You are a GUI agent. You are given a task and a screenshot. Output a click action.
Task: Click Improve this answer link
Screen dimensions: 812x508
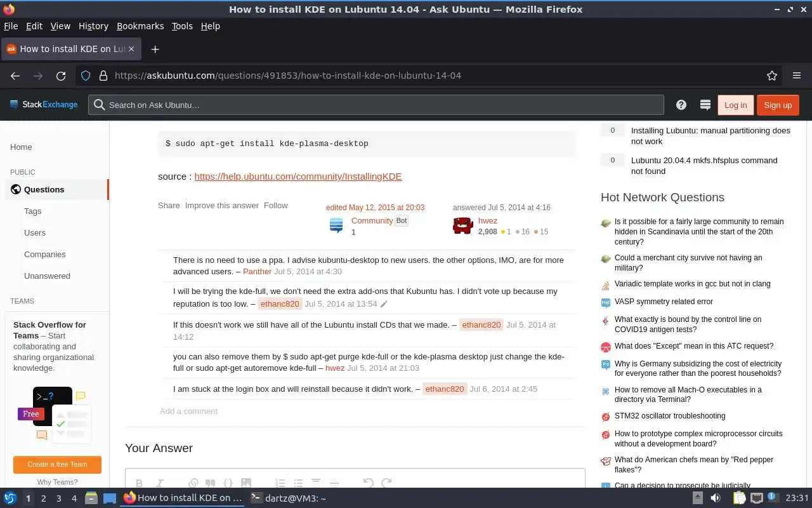point(222,206)
